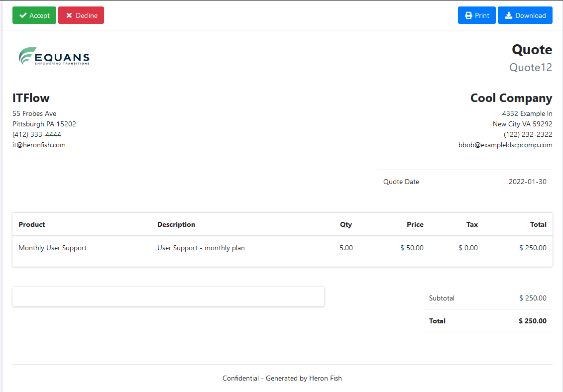Screen dimensions: 563x392
Task: Click the User Support - monthly plan description
Action: (201, 248)
